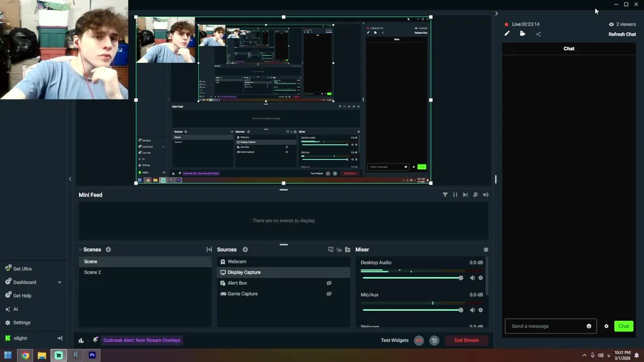Open the Dashboard menu item
The height and width of the screenshot is (362, 644).
click(24, 282)
